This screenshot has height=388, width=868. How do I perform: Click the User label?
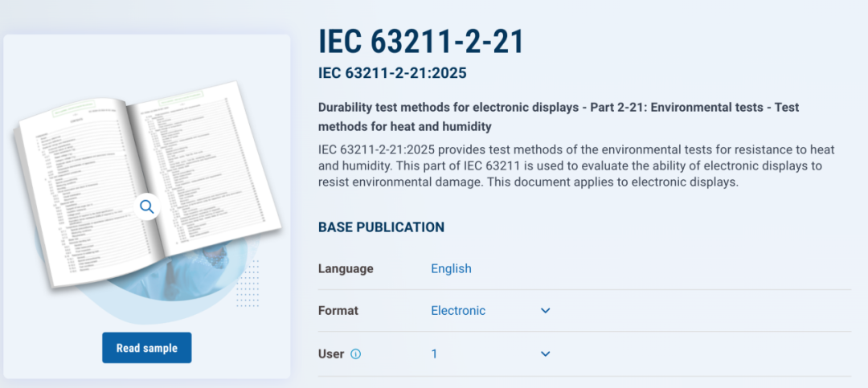pyautogui.click(x=331, y=353)
